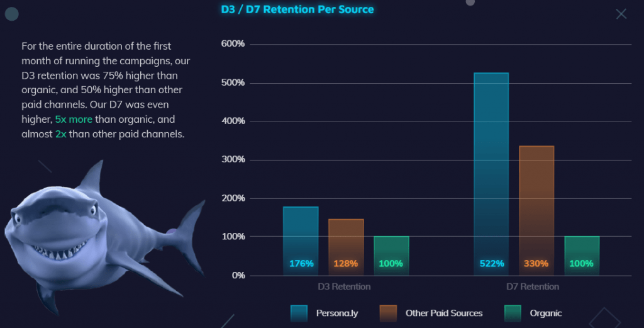Click the Other Paid Sources orange swatch

pyautogui.click(x=388, y=313)
